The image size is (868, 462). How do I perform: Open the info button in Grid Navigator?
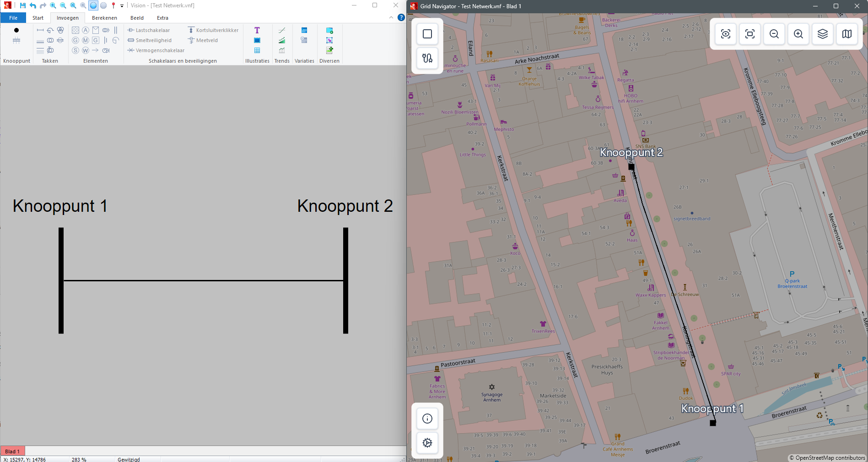click(427, 419)
